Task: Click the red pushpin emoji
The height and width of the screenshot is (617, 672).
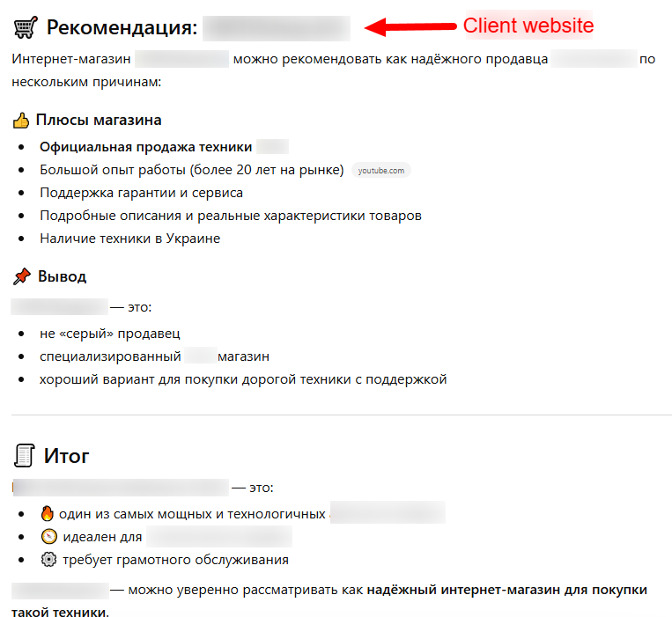Action: tap(22, 276)
